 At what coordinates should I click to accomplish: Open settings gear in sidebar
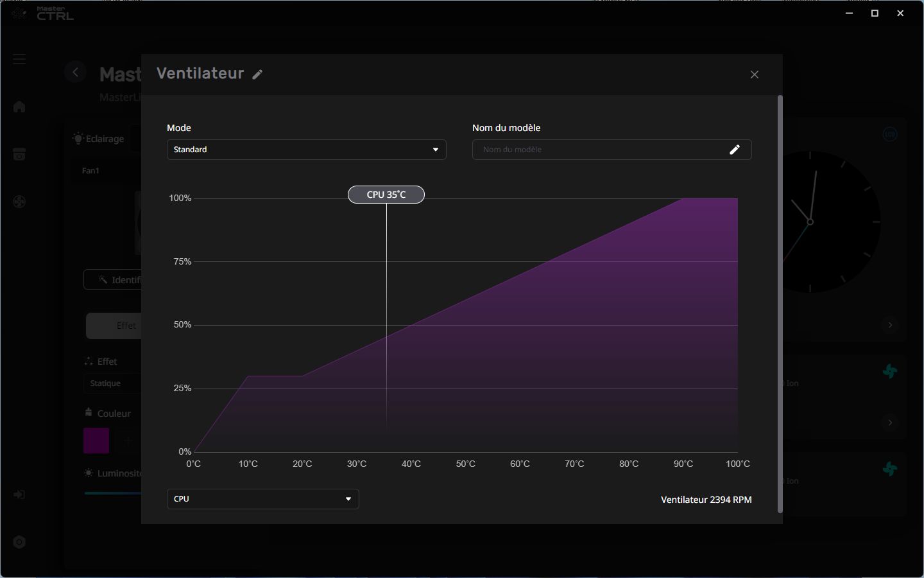point(19,542)
